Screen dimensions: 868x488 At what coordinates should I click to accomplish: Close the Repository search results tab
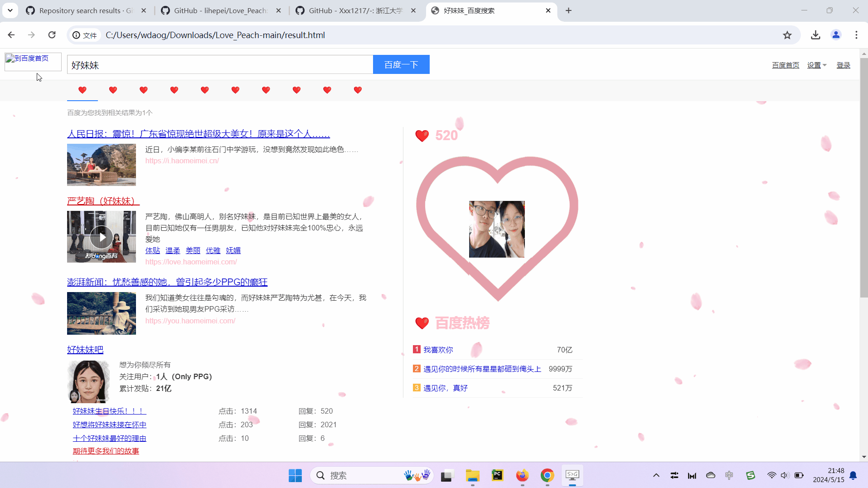tap(144, 10)
